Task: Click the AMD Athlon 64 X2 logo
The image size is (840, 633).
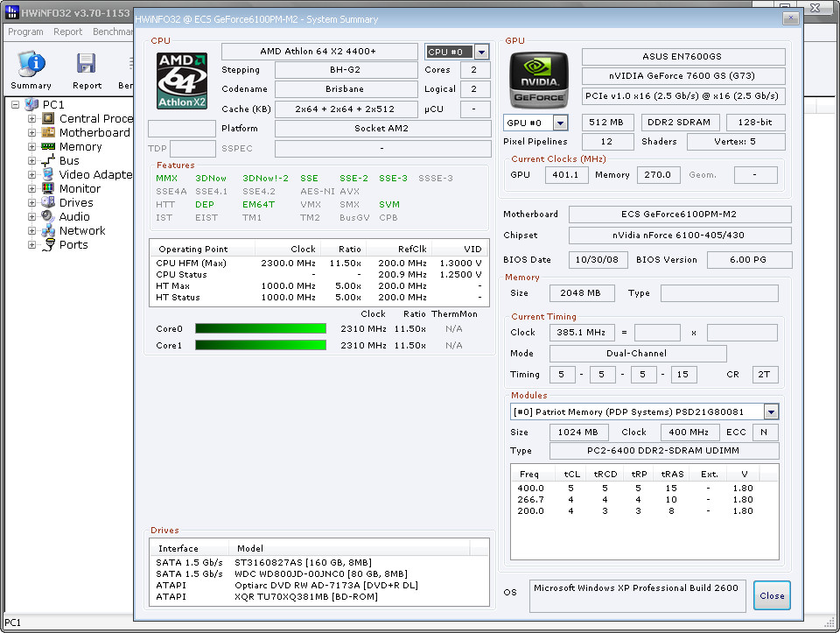Action: click(182, 81)
